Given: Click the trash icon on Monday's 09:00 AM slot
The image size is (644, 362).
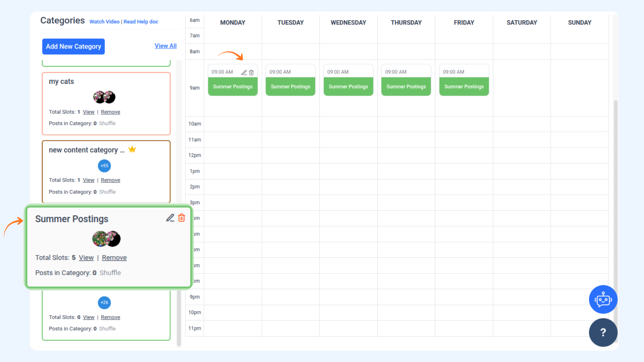Looking at the screenshot, I should 251,72.
